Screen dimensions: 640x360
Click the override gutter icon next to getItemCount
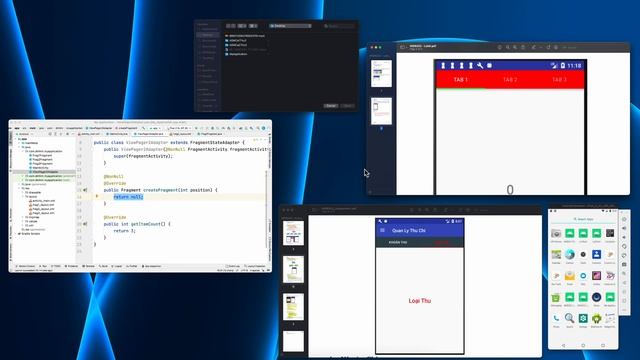pyautogui.click(x=85, y=224)
